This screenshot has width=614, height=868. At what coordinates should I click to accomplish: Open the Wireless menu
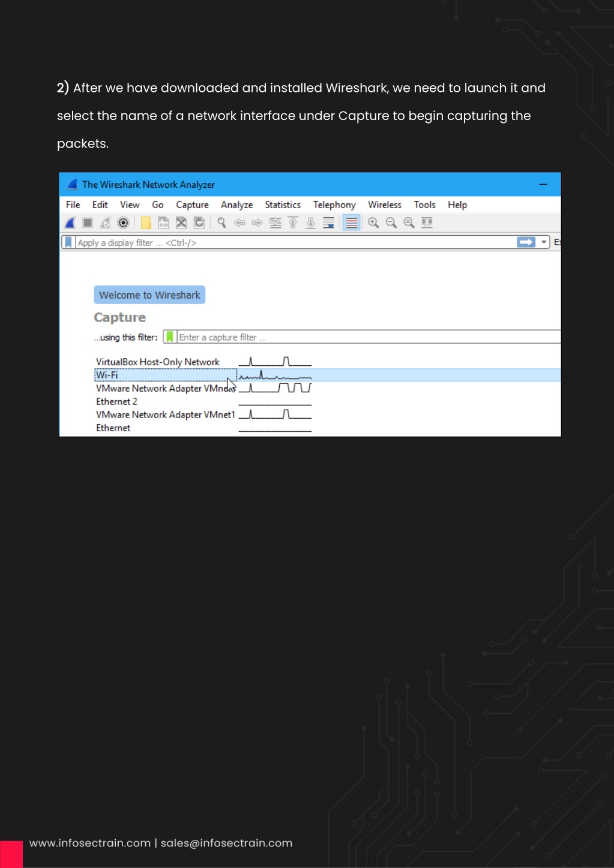385,205
